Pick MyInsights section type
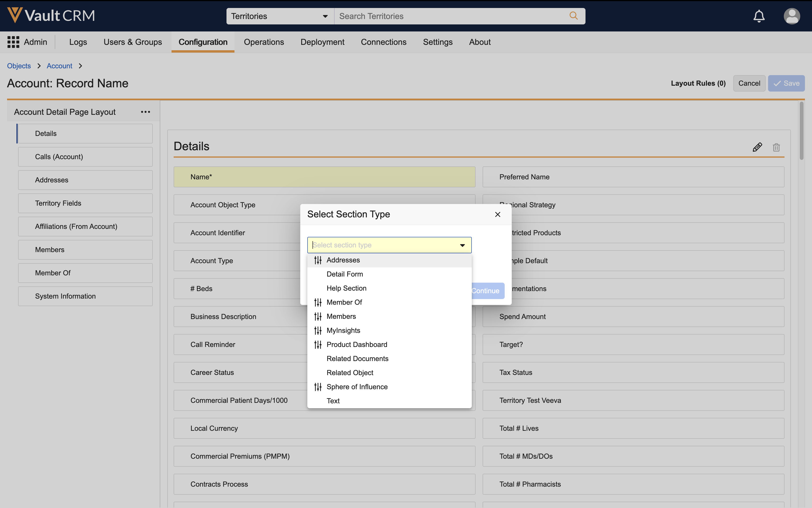The image size is (812, 508). [x=343, y=330]
